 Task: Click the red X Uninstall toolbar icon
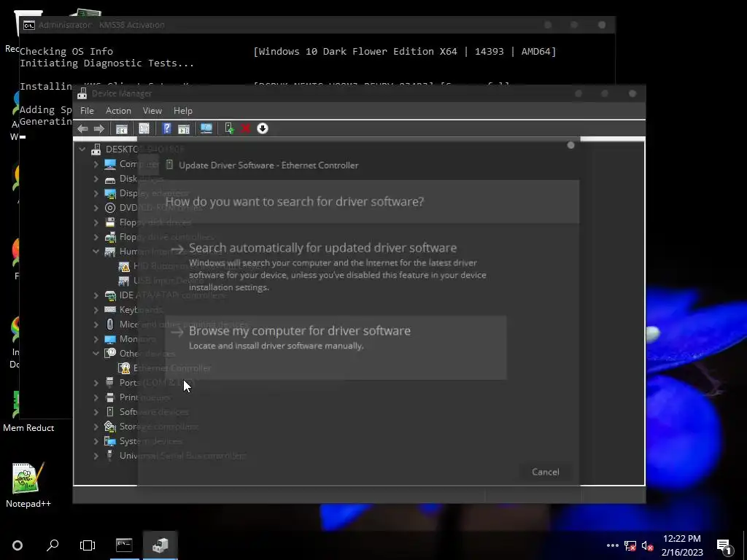246,128
